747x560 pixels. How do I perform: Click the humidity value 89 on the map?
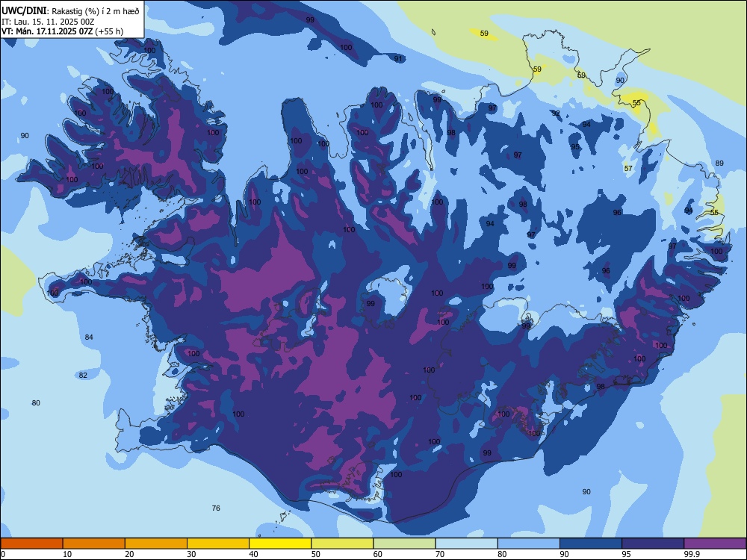(x=719, y=164)
